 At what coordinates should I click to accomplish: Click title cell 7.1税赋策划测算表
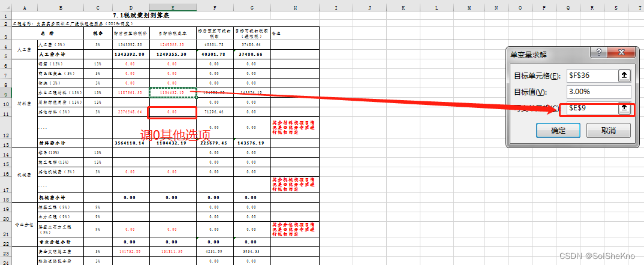coord(142,15)
